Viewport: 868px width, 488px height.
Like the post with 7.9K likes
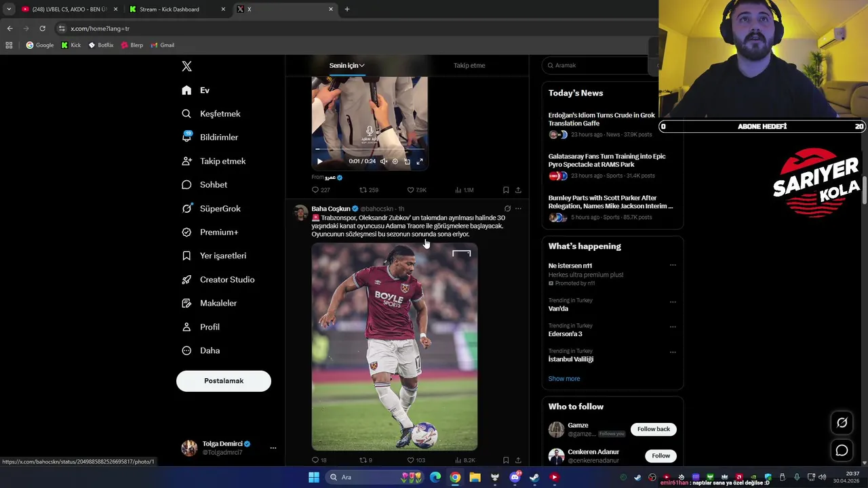click(416, 190)
